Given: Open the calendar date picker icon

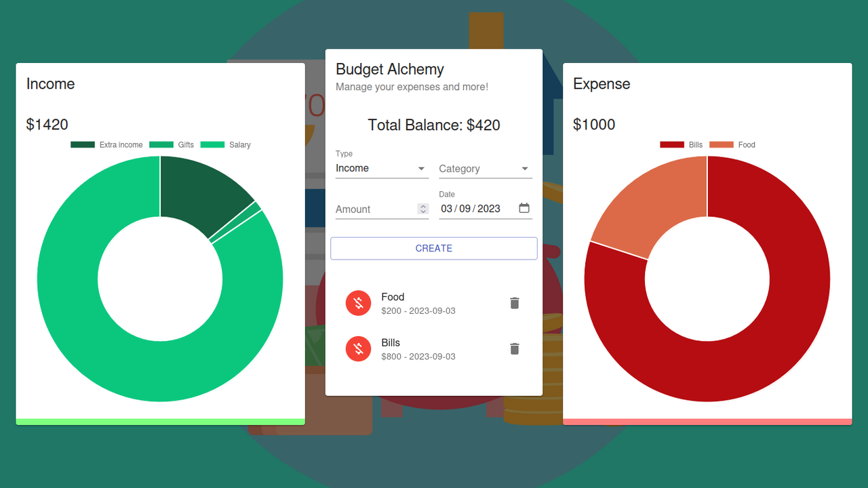Looking at the screenshot, I should pos(524,208).
